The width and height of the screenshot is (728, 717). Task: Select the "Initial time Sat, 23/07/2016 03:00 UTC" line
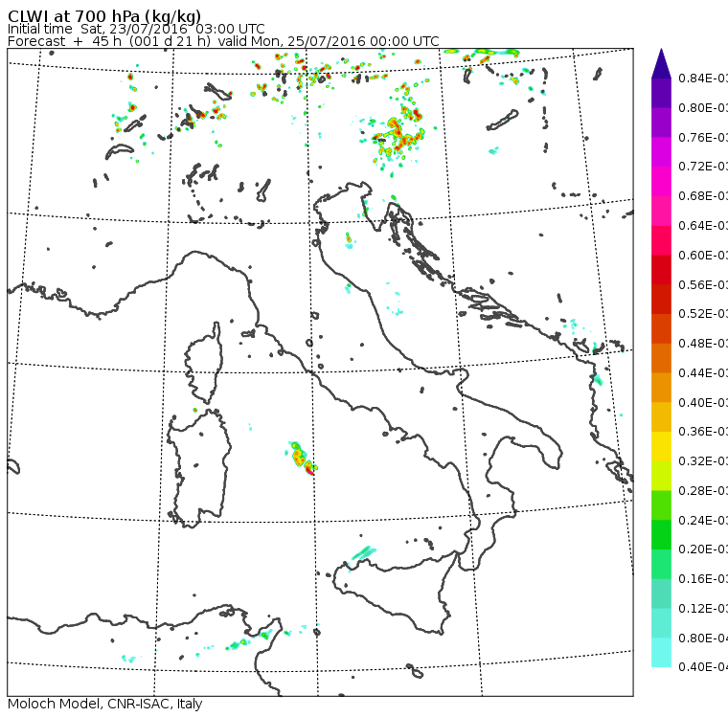[136, 29]
